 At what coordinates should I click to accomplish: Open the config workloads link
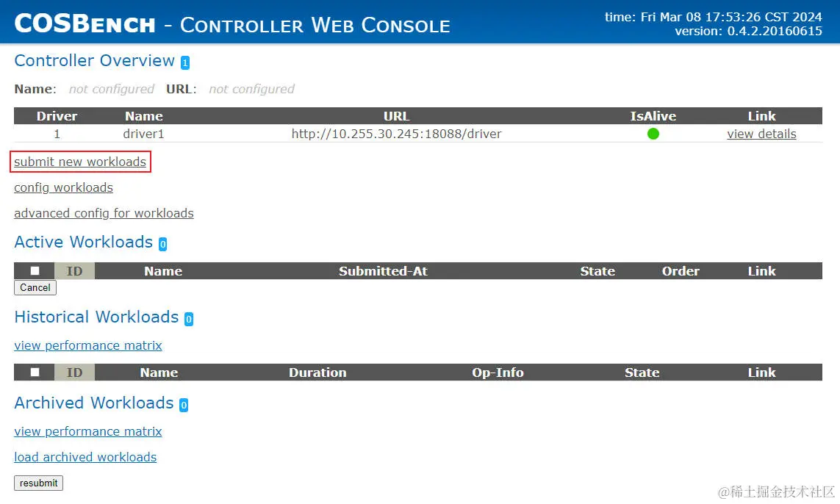(x=63, y=187)
